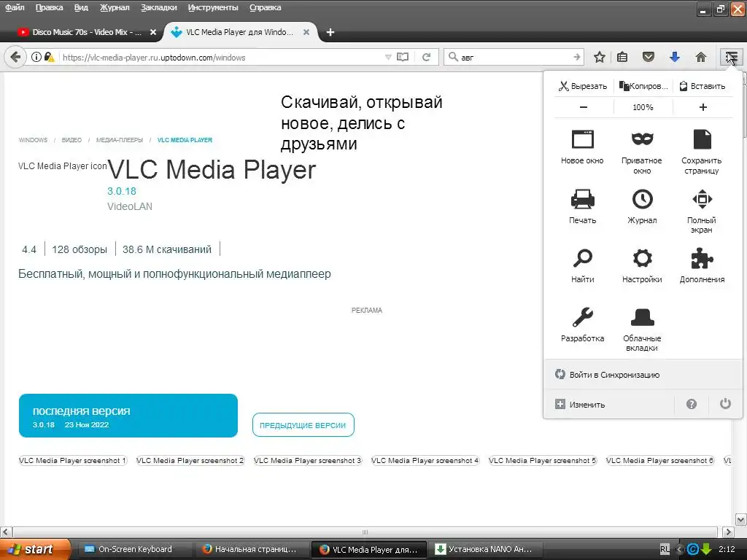The height and width of the screenshot is (560, 747).
Task: Open the Help question mark icon
Action: click(x=692, y=404)
